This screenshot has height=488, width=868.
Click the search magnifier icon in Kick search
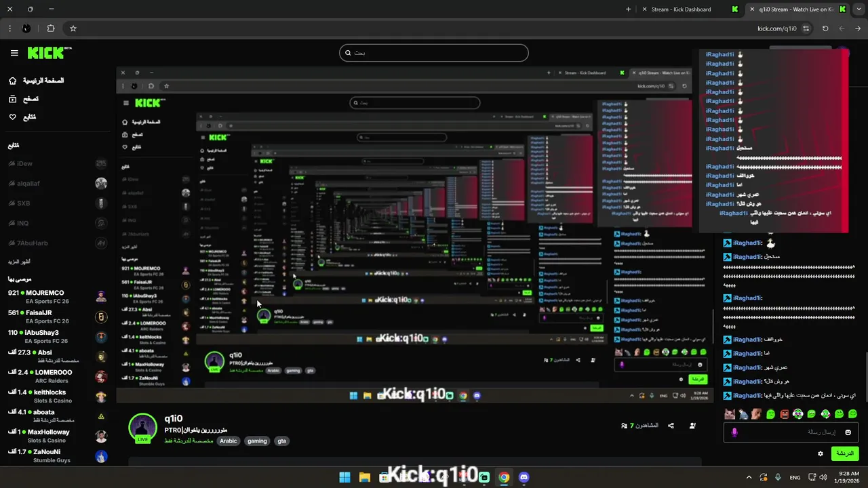(348, 53)
